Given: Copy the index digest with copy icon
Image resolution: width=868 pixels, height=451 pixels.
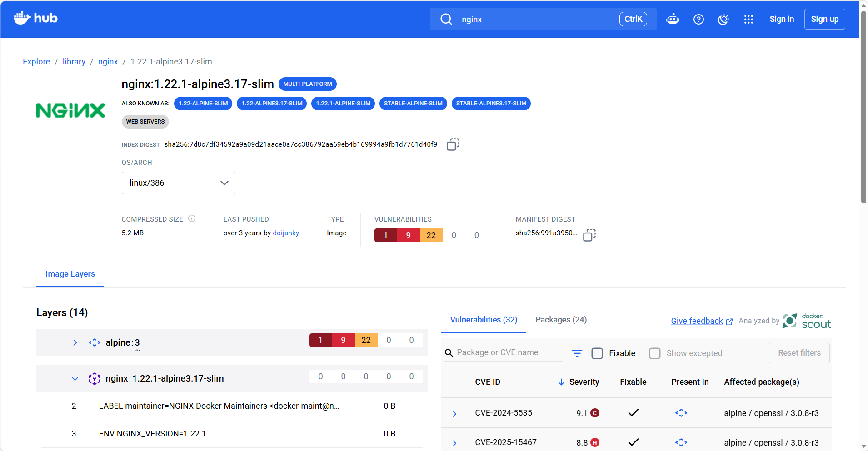Looking at the screenshot, I should pos(453,144).
